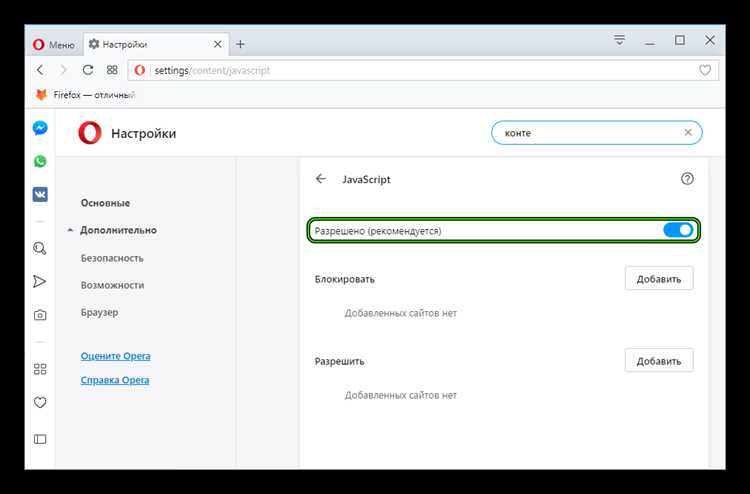Close the Настройки tab
750x494 pixels.
click(x=218, y=44)
